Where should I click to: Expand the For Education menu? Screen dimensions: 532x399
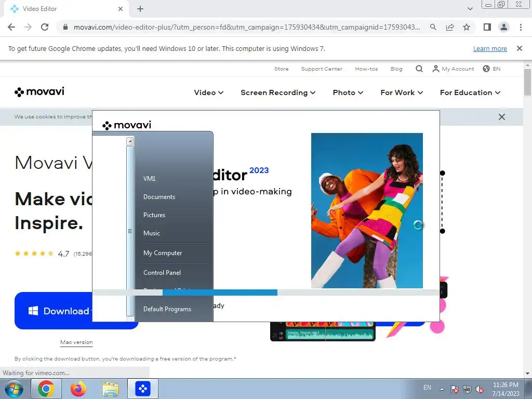[470, 92]
